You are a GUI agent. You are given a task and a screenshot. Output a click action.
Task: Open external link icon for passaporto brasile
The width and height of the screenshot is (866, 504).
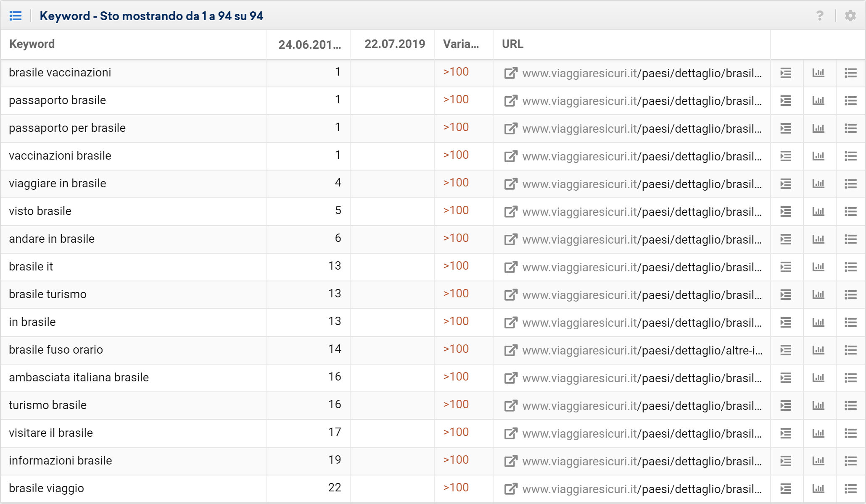click(511, 101)
